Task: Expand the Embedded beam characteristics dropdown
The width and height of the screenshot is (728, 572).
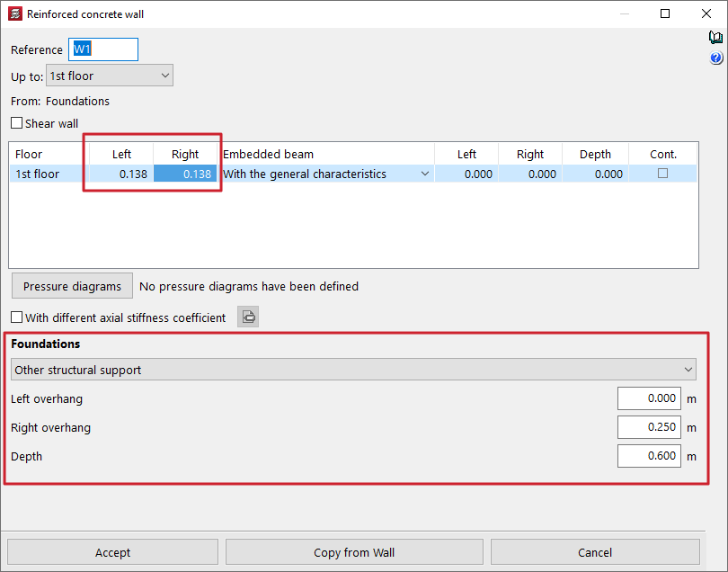Action: pyautogui.click(x=425, y=174)
